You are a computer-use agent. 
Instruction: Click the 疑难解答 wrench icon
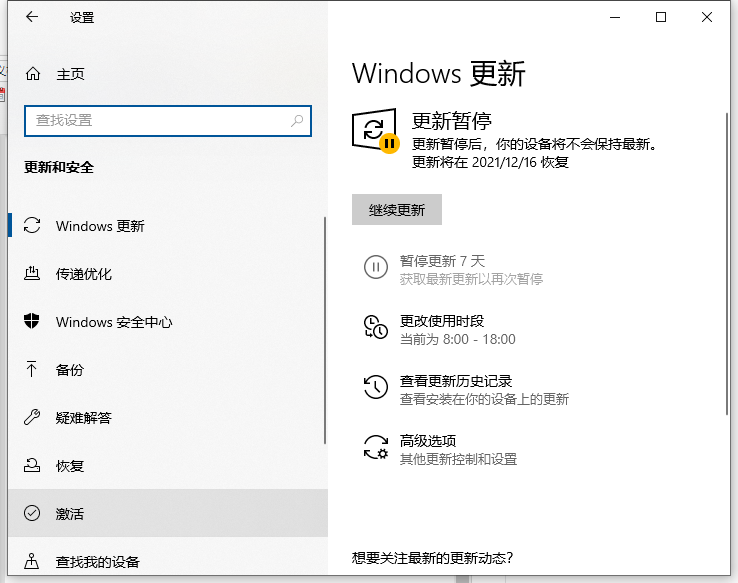coord(33,418)
